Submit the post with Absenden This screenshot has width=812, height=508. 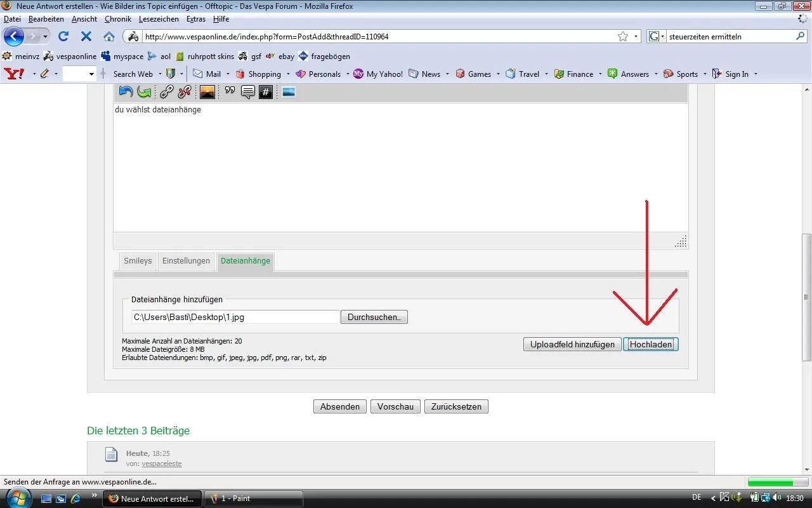pyautogui.click(x=339, y=406)
